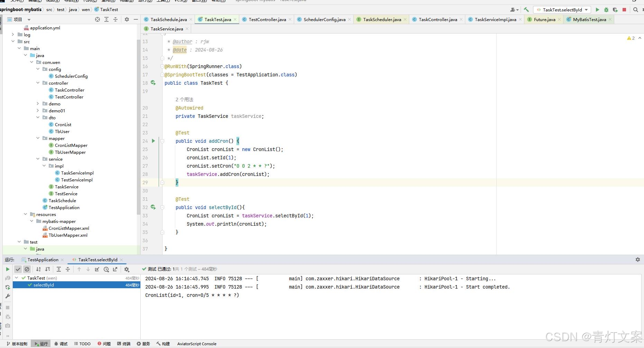Select TaskServiceImpl in the project tree
The width and height of the screenshot is (644, 348).
pos(74,173)
